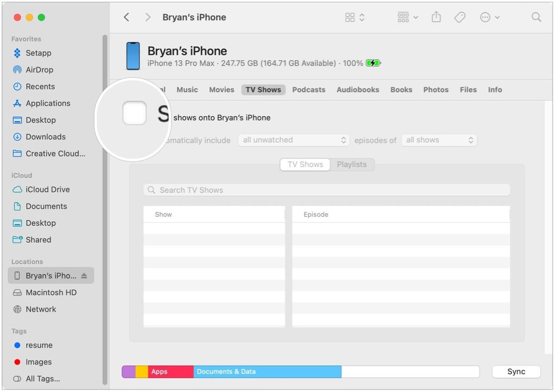Click the Sync button
The width and height of the screenshot is (556, 392).
pos(516,372)
